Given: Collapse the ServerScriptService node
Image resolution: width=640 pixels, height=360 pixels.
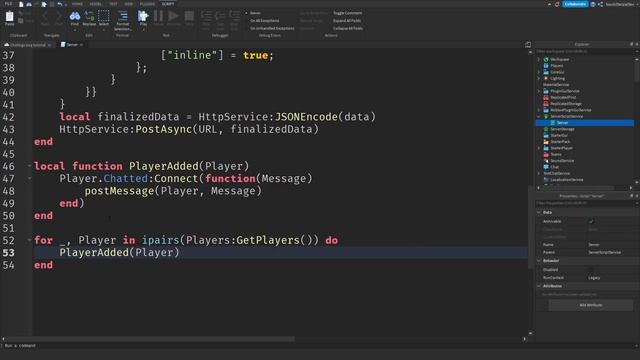Looking at the screenshot, I should tap(539, 116).
